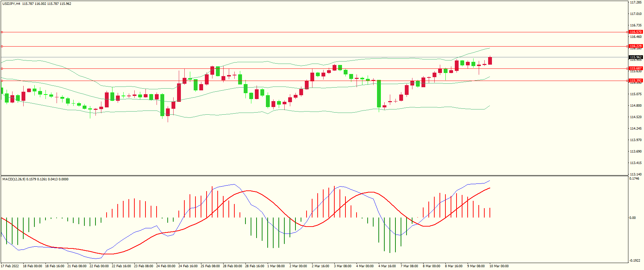Screen dimensions: 644x270
Task: Click the left handle of the 115.687 line
Action: coord(2,68)
